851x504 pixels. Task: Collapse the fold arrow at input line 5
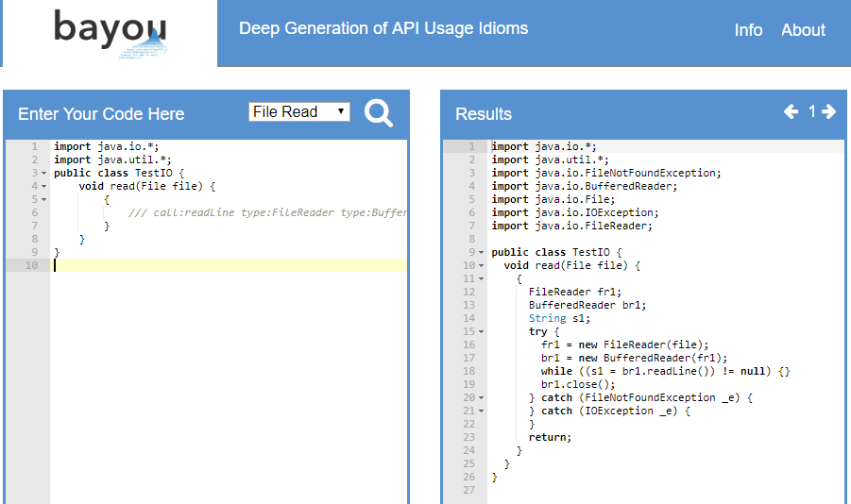coord(44,200)
